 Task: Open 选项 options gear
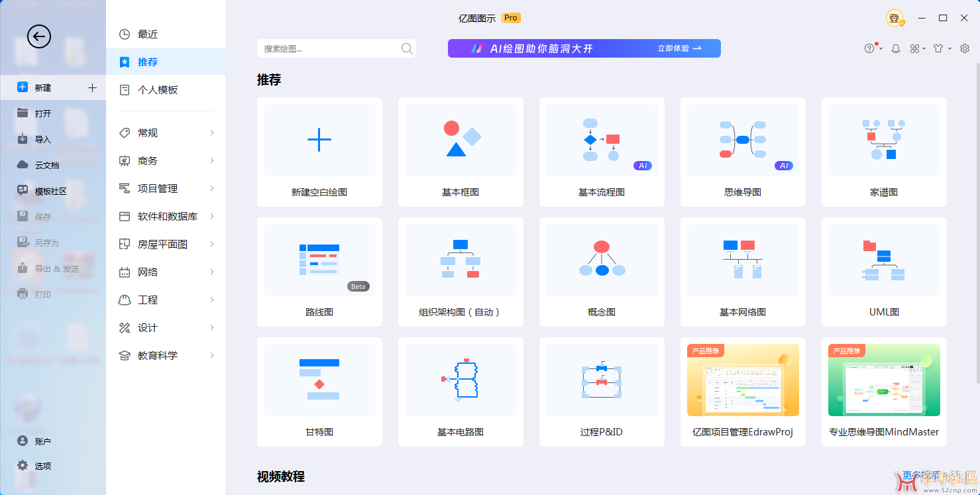pyautogui.click(x=53, y=466)
